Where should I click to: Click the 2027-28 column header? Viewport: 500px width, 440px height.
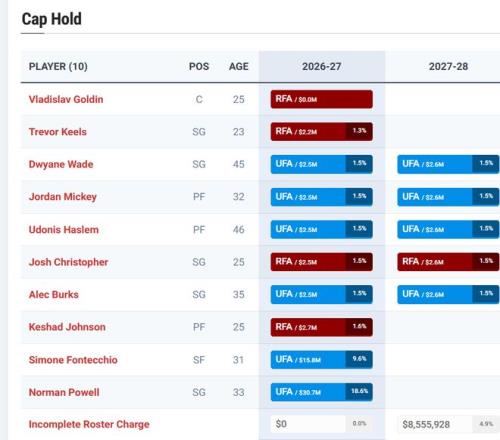coord(448,67)
